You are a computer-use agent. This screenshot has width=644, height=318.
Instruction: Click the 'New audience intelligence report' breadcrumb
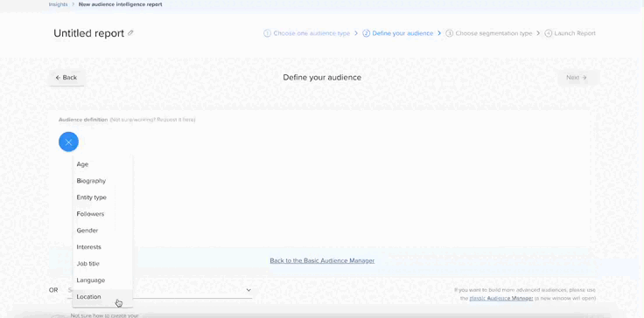coord(121,4)
